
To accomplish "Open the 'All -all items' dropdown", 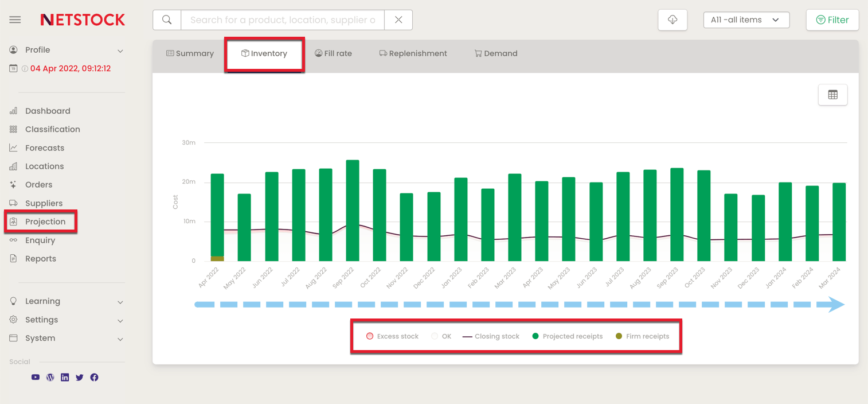I will [746, 20].
